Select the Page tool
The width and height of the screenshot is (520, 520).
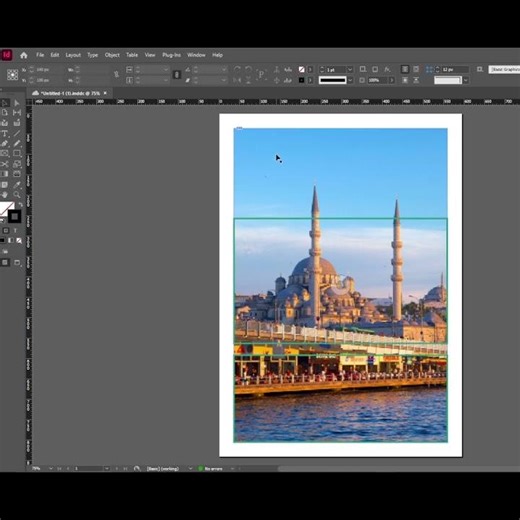4,113
